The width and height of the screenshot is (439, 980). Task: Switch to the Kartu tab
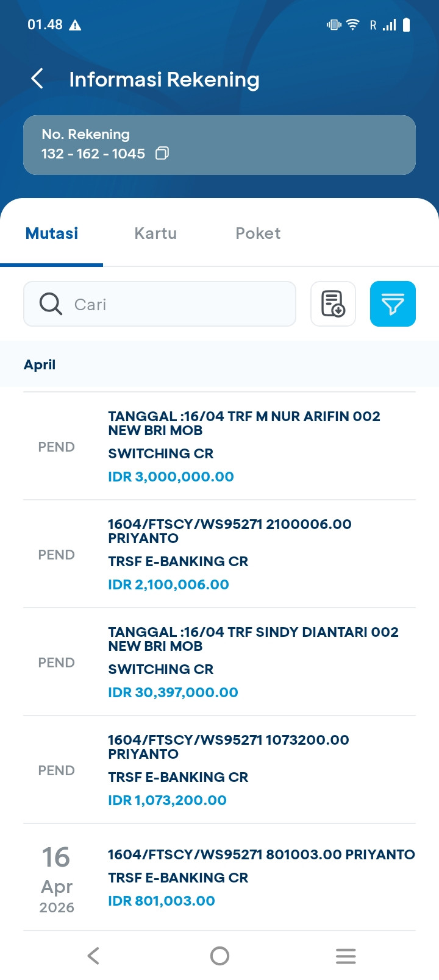(155, 233)
